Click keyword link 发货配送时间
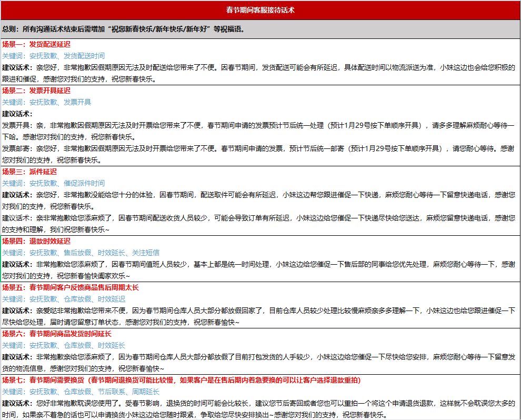This screenshot has height=420, width=521. click(84, 56)
